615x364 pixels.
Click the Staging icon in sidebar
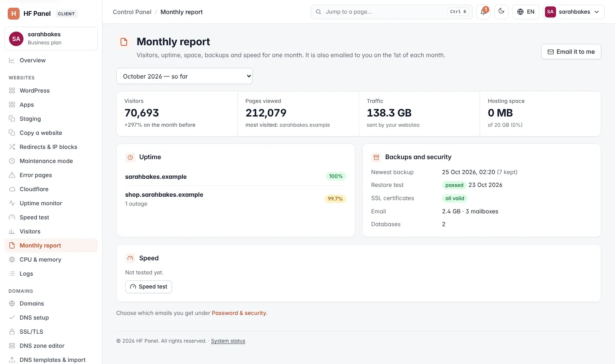[x=12, y=119]
